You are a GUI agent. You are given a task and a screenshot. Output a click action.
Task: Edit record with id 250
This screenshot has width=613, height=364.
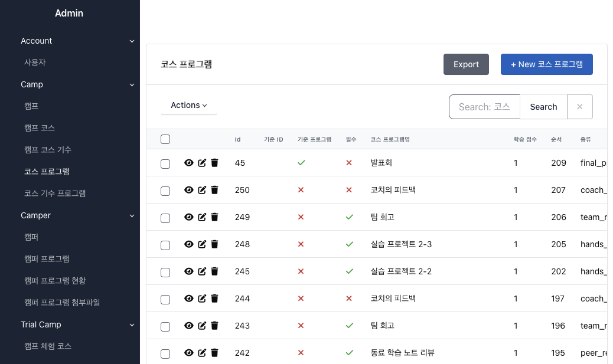pos(202,190)
